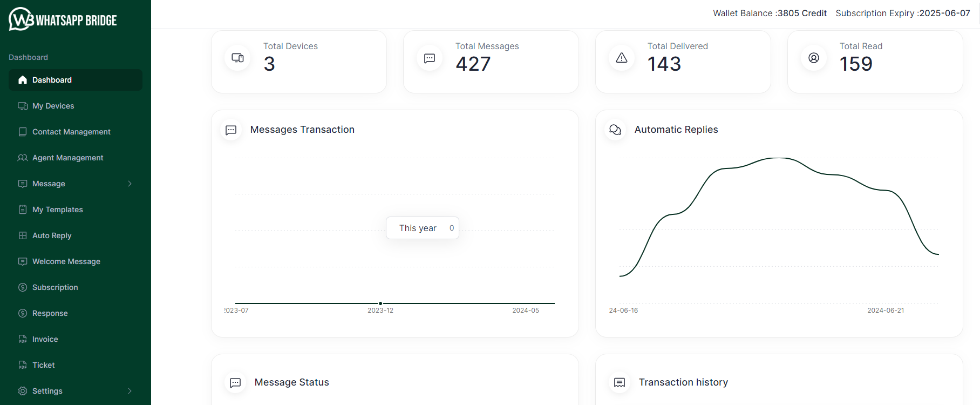Click the Total Devices card icon

click(x=237, y=58)
